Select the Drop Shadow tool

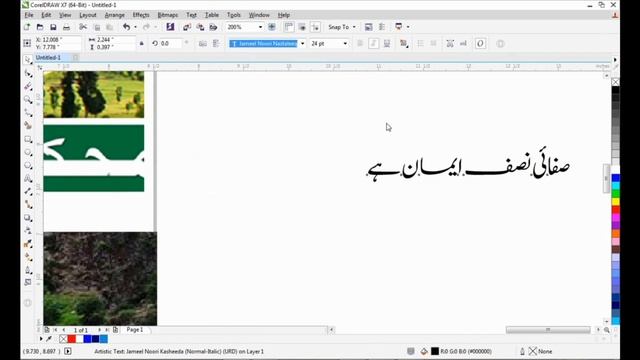(28, 218)
